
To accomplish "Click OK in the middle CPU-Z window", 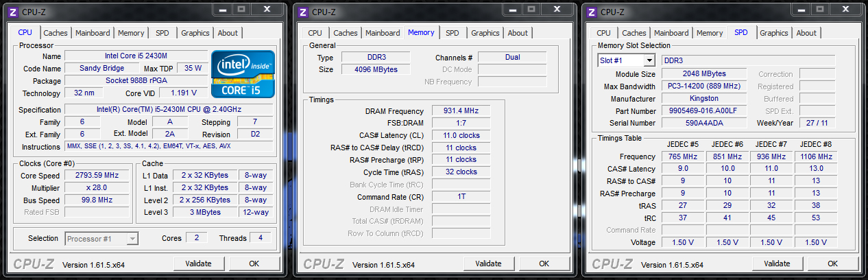I will point(544,264).
